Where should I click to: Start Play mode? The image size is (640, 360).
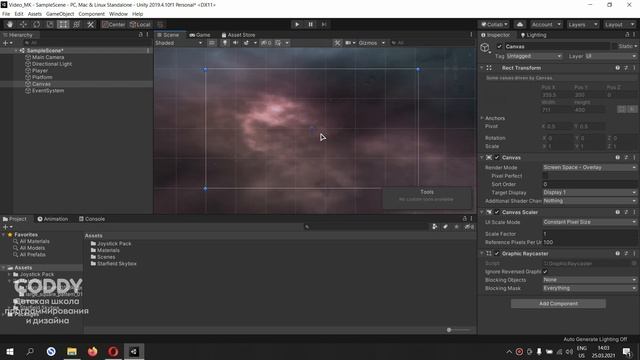(297, 24)
